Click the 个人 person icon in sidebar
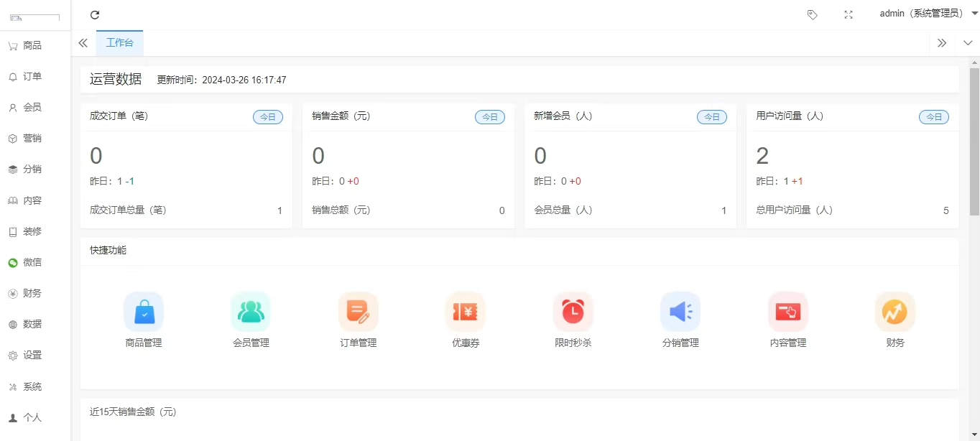This screenshot has width=980, height=441. click(13, 418)
